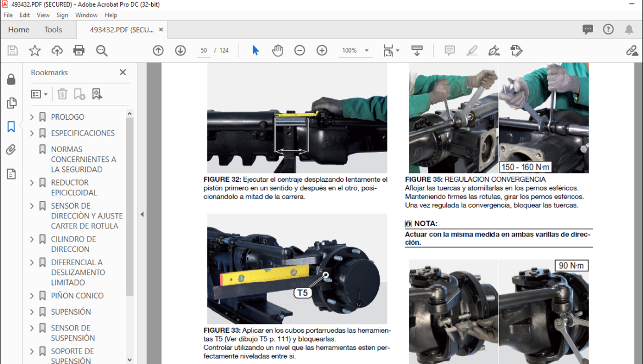Zoom out with minus icon
The height and width of the screenshot is (364, 643).
[300, 51]
